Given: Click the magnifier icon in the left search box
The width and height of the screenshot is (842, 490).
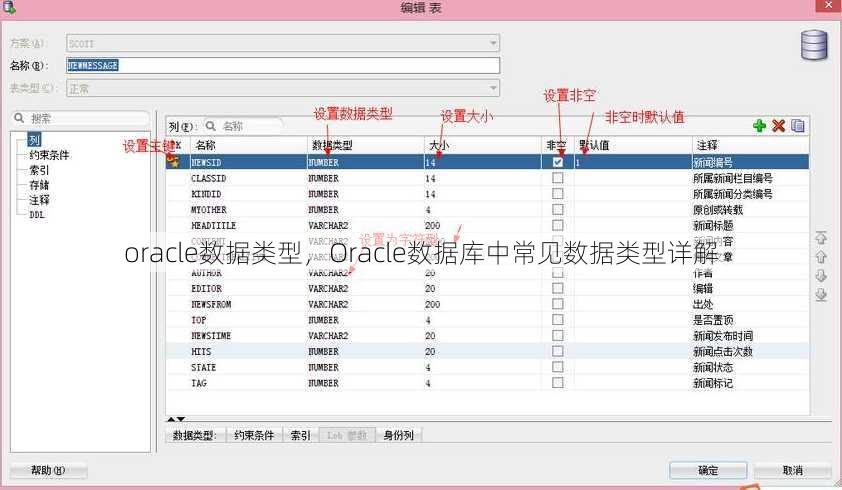Looking at the screenshot, I should (x=19, y=118).
